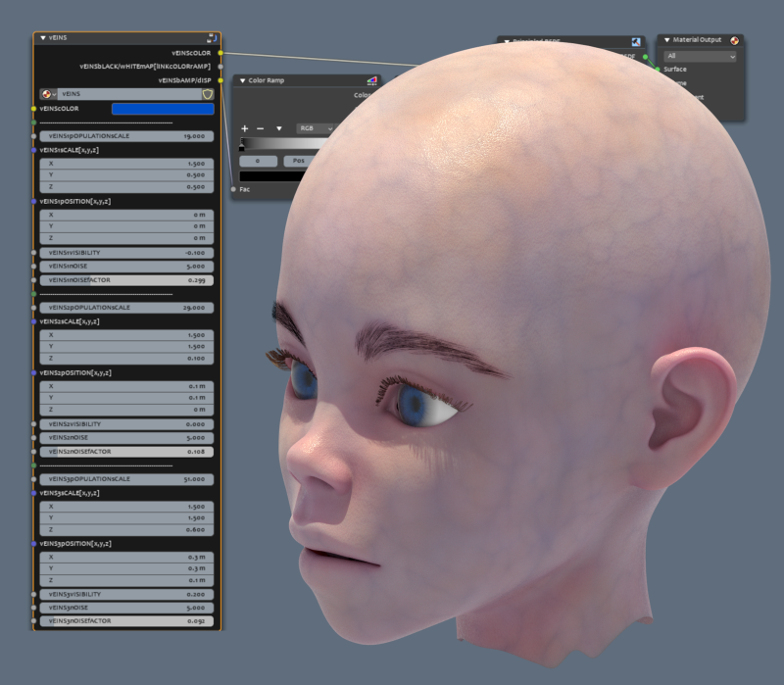The height and width of the screenshot is (685, 784).
Task: Click the vEINS2pOSITION X field showing 0.1 m
Action: pos(126,386)
